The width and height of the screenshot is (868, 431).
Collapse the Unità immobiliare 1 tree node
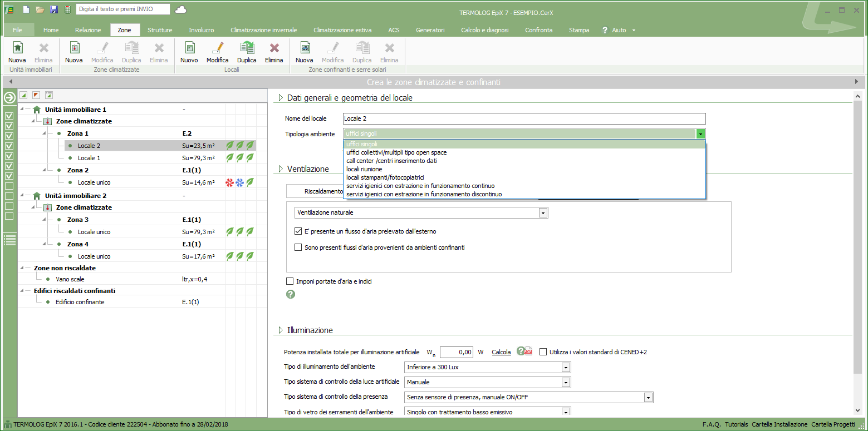pyautogui.click(x=22, y=110)
